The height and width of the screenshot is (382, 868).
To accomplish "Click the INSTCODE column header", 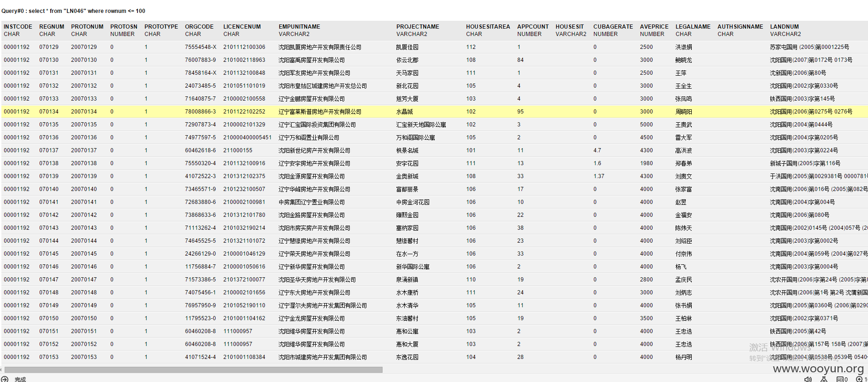I will (18, 27).
